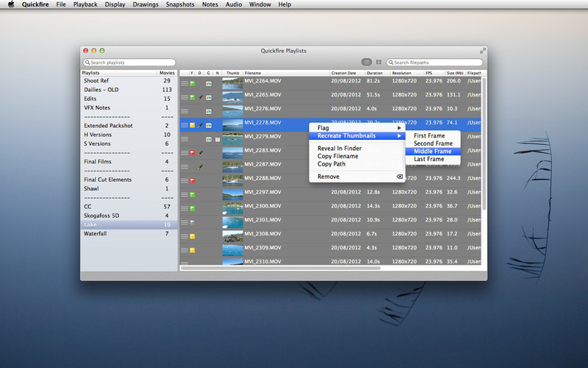The height and width of the screenshot is (368, 588).
Task: Select the Extended Packshot playlist
Action: (129, 126)
